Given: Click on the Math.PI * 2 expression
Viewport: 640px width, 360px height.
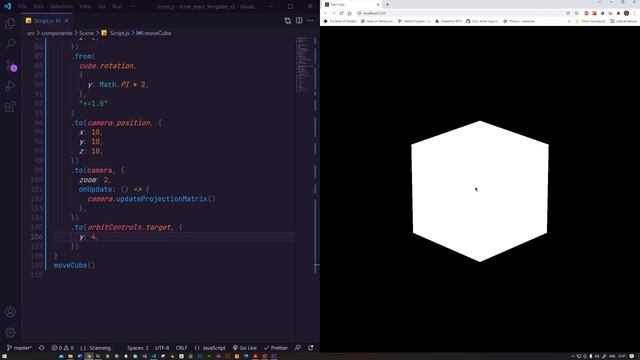Looking at the screenshot, I should tap(122, 84).
